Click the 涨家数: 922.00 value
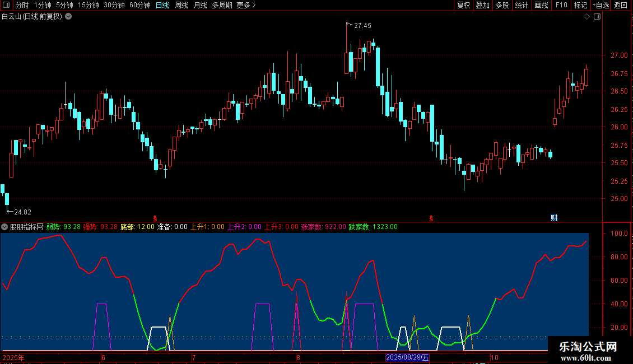The image size is (633, 364). tap(323, 227)
